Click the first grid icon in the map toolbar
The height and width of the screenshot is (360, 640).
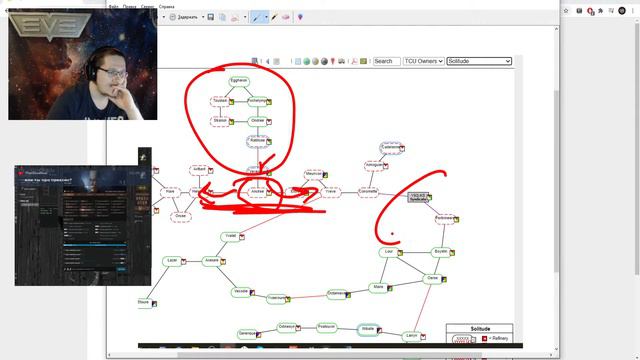click(254, 61)
